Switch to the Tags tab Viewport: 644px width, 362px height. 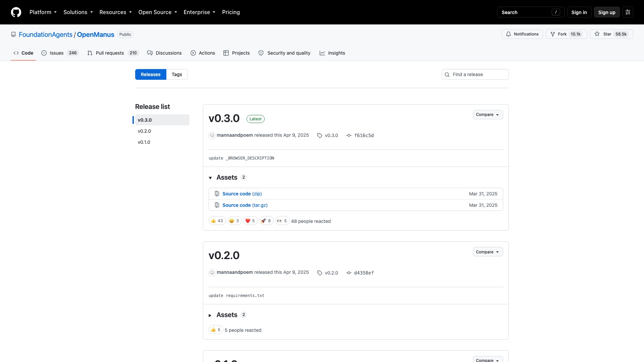[x=177, y=74]
